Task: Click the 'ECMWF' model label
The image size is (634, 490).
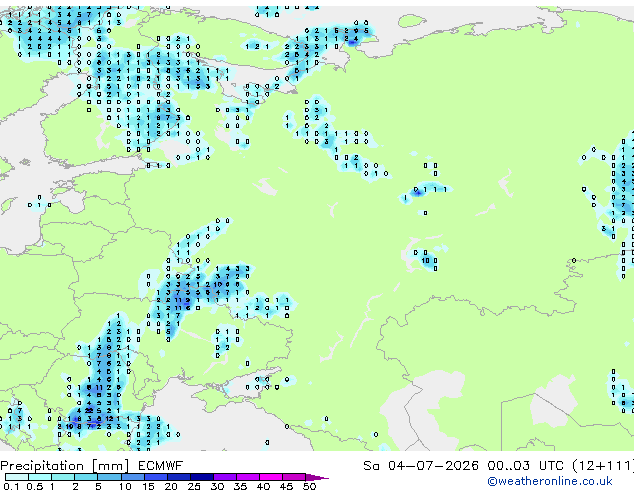Action: [x=161, y=466]
